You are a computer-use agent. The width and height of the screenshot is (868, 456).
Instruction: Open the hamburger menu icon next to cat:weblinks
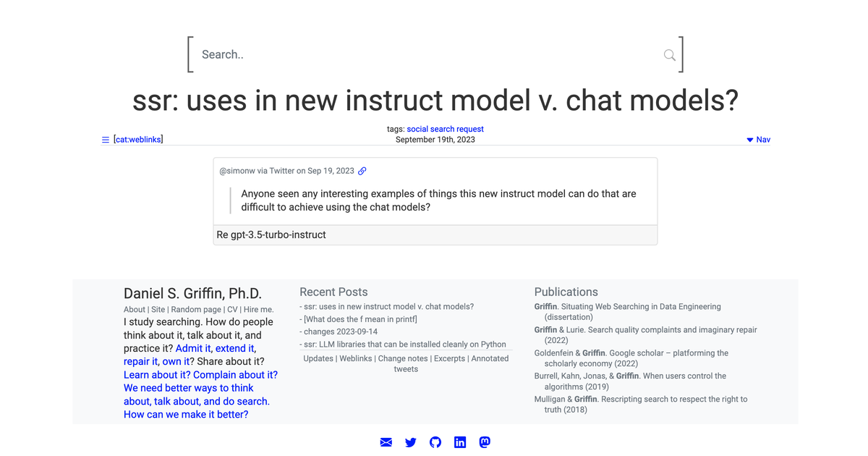coord(105,139)
